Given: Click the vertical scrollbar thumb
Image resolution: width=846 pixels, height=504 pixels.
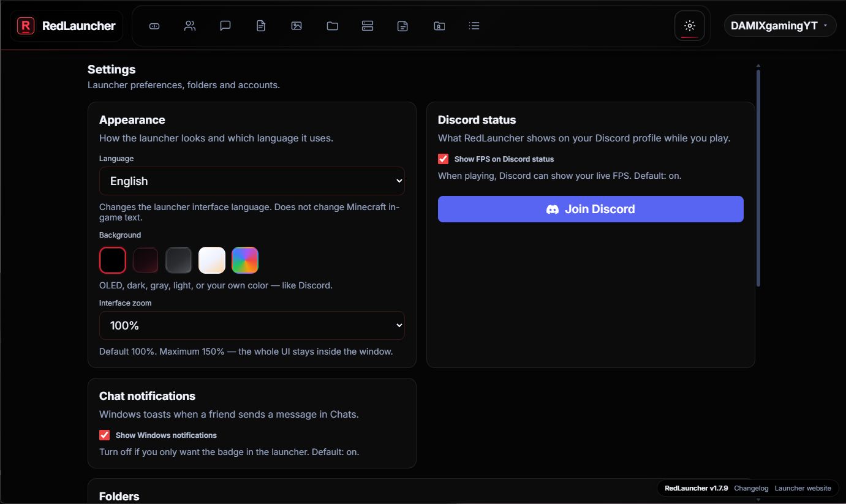Looking at the screenshot, I should pyautogui.click(x=758, y=178).
